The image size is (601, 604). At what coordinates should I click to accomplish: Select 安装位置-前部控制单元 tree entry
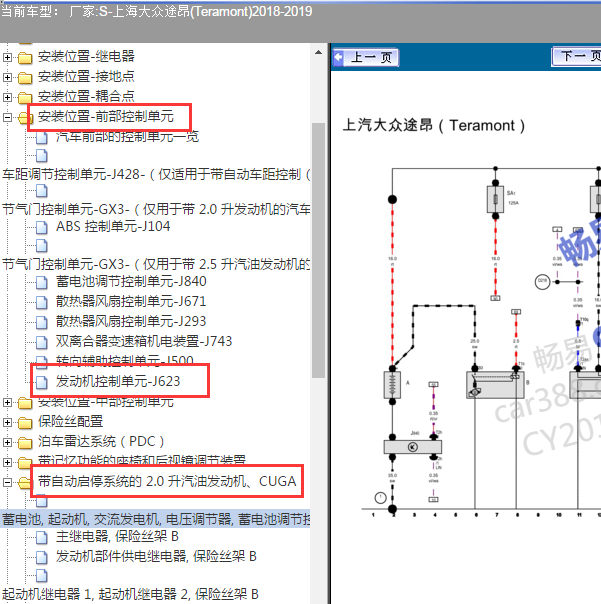[x=106, y=116]
